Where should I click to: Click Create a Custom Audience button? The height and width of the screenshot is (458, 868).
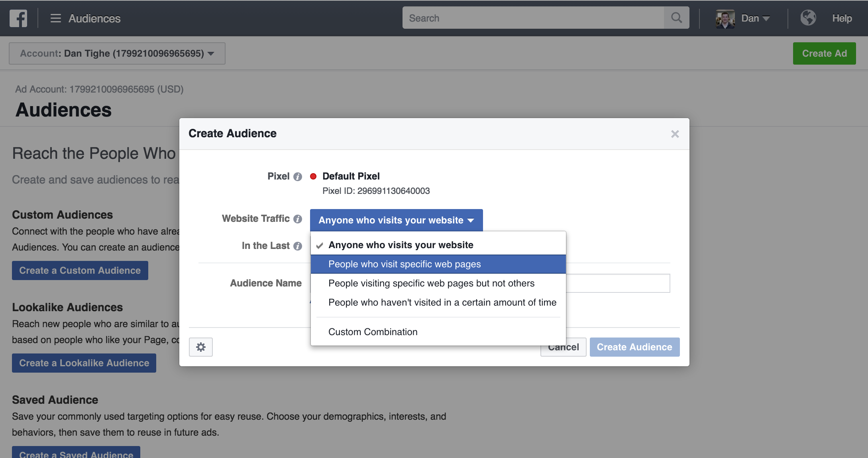[80, 270]
